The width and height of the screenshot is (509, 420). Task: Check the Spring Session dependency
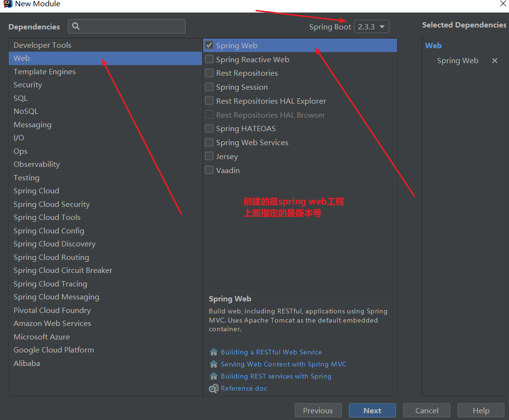(209, 87)
